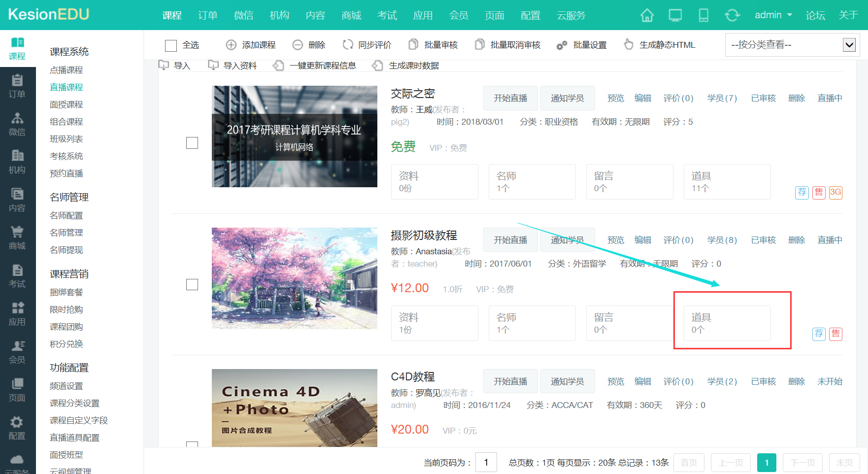Click the desktop monitor preview icon

[x=675, y=15]
